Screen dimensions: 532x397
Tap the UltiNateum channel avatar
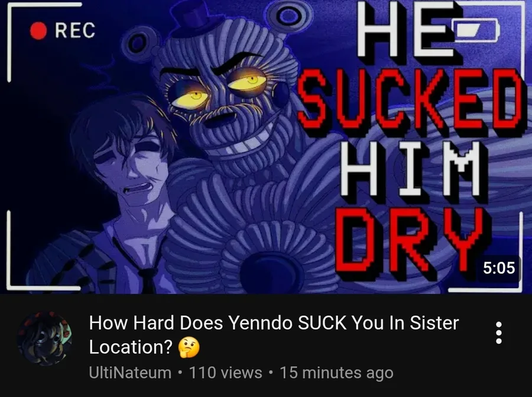pyautogui.click(x=44, y=338)
